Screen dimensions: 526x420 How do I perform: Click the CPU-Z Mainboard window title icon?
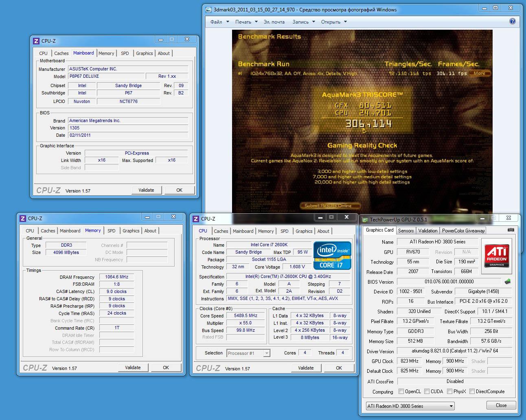[x=36, y=41]
